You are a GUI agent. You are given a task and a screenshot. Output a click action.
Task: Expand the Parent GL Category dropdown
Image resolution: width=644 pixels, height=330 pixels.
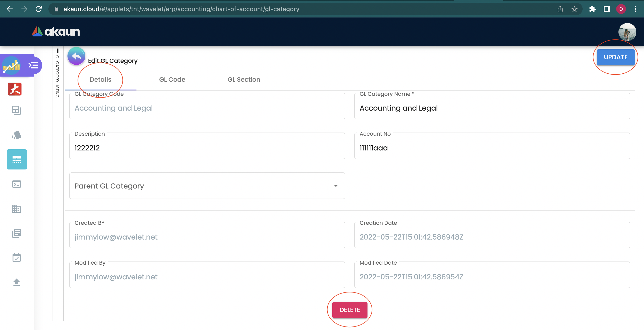pos(207,186)
